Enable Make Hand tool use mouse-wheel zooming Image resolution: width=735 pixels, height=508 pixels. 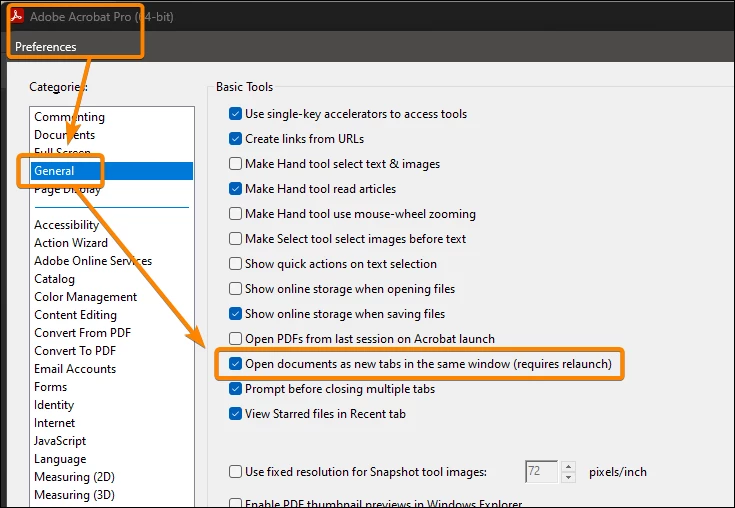(235, 214)
